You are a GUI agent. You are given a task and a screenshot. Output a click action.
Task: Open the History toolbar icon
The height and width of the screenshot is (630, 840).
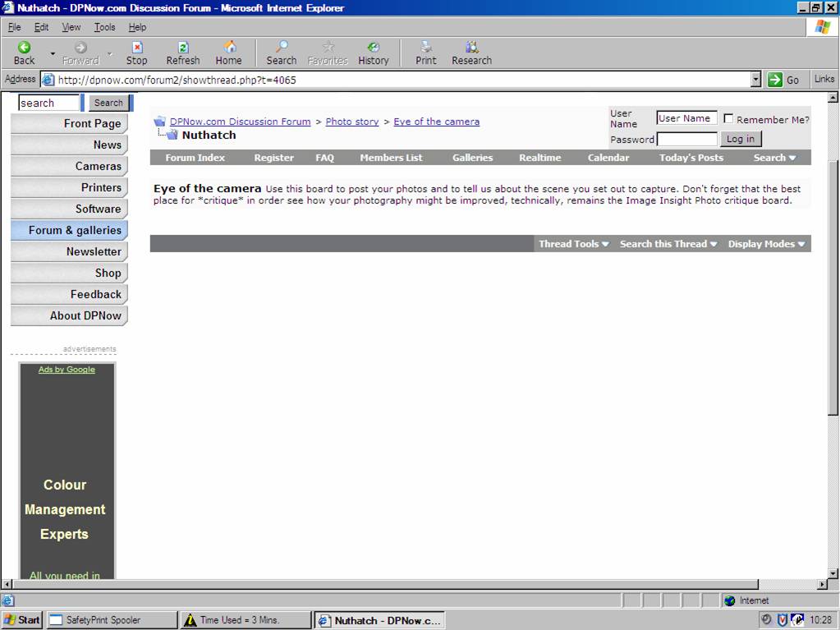373,48
